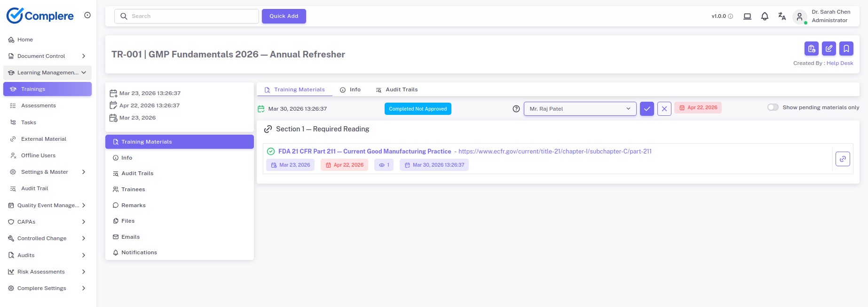The image size is (868, 307).
Task: Click the laptop device icon in header
Action: [x=747, y=16]
